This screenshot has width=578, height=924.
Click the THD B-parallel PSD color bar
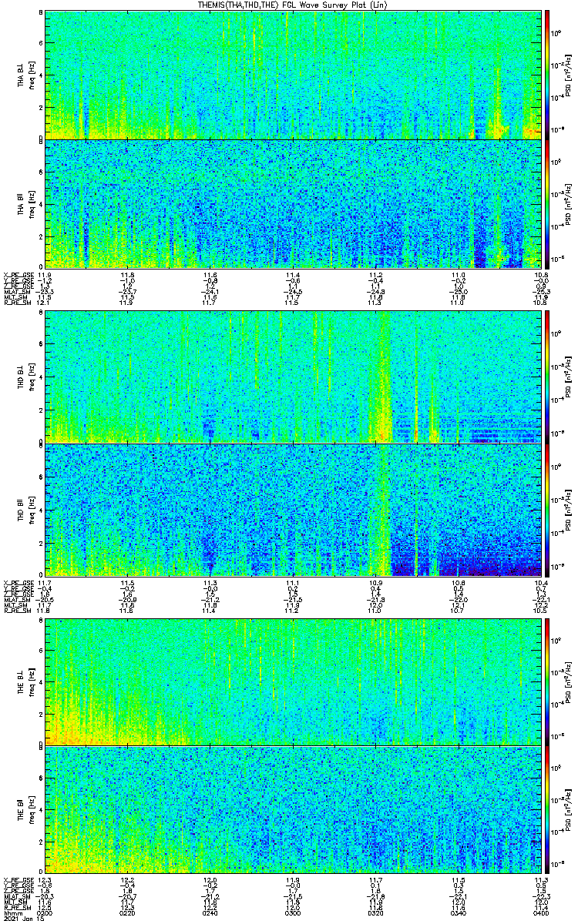click(547, 510)
